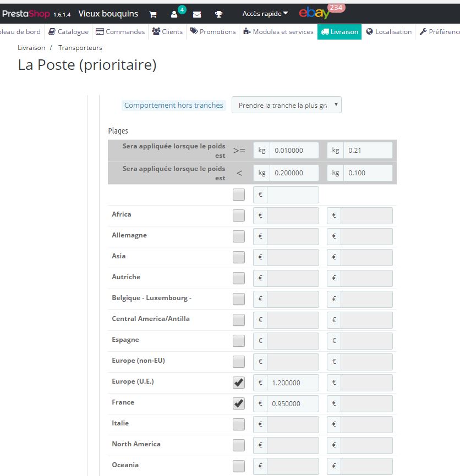Edit Europe (U.E.) price 1.200000
This screenshot has height=476, width=460.
pyautogui.click(x=293, y=383)
